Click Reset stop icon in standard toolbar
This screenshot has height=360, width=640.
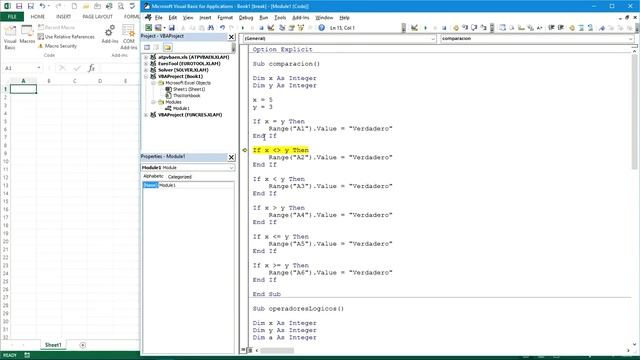[262, 28]
